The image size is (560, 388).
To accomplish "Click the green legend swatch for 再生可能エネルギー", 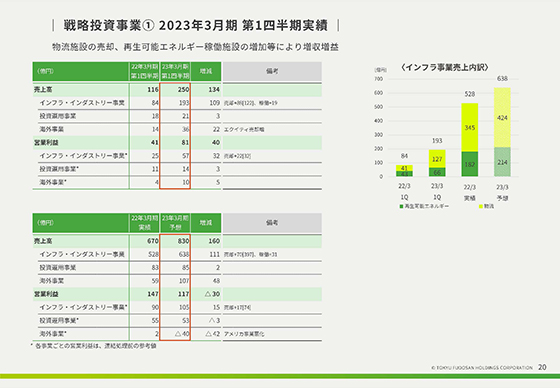I will tap(401, 207).
